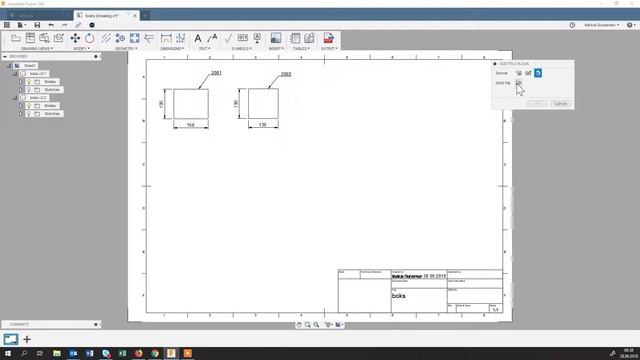Select the Section View tool
640x360 pixels.
point(44,38)
